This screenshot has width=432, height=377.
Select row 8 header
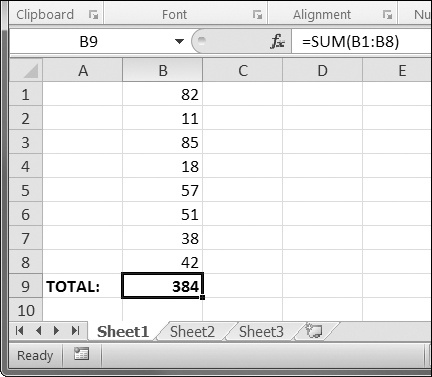click(x=26, y=262)
